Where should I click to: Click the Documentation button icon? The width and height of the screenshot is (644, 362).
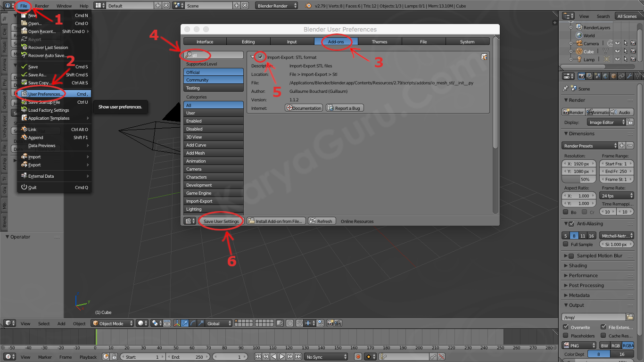tap(289, 108)
